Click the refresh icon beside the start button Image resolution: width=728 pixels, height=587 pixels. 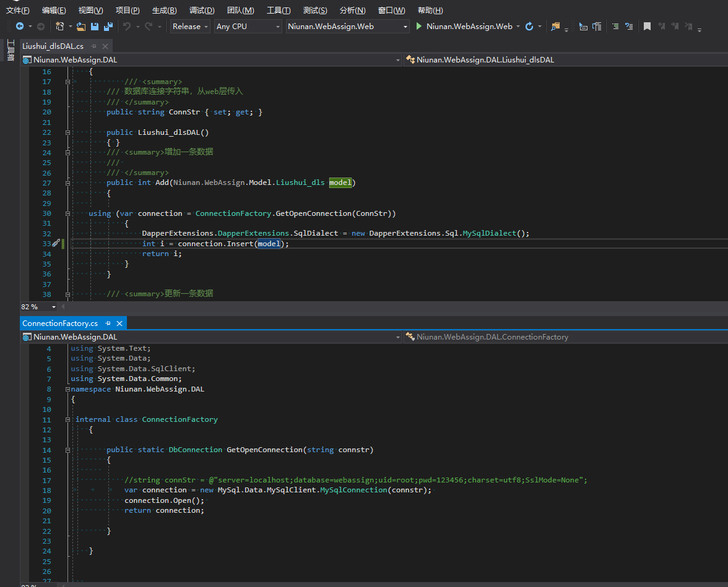click(530, 27)
